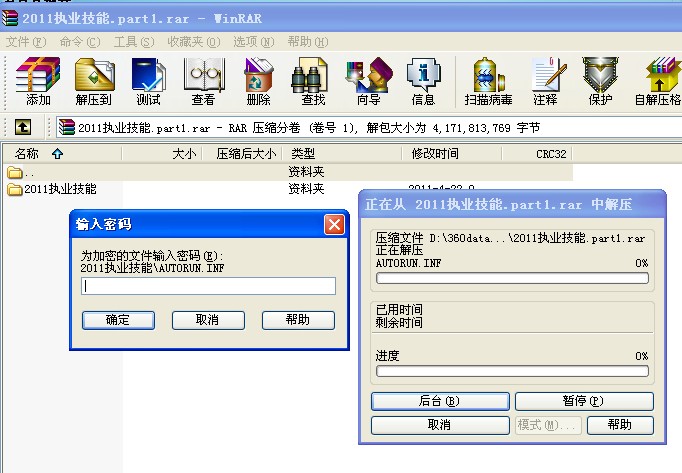Click the Extract To (解压到) icon
Screen dimensions: 682x473
coord(94,81)
